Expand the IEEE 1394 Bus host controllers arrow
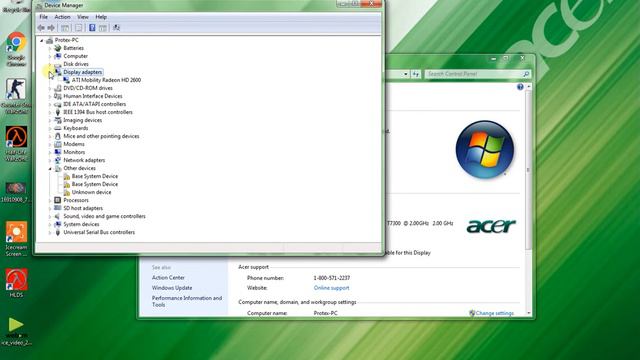Viewport: 640px width, 360px height. pos(50,112)
